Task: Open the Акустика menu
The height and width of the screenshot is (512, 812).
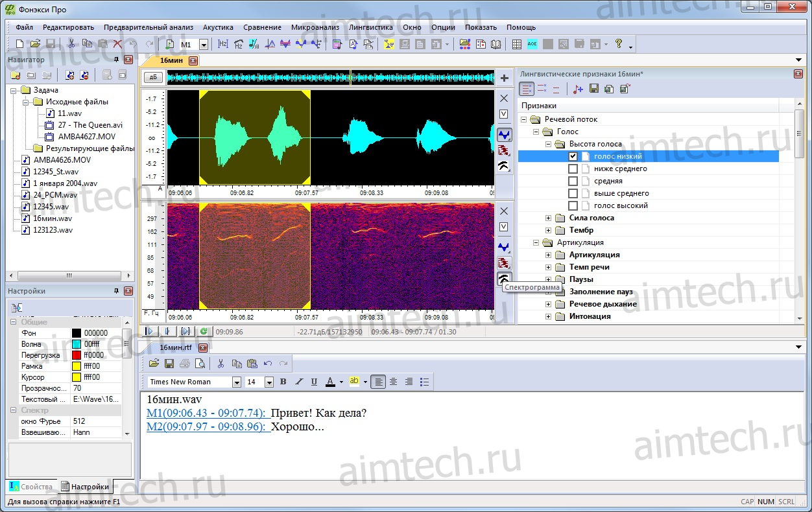Action: point(218,27)
